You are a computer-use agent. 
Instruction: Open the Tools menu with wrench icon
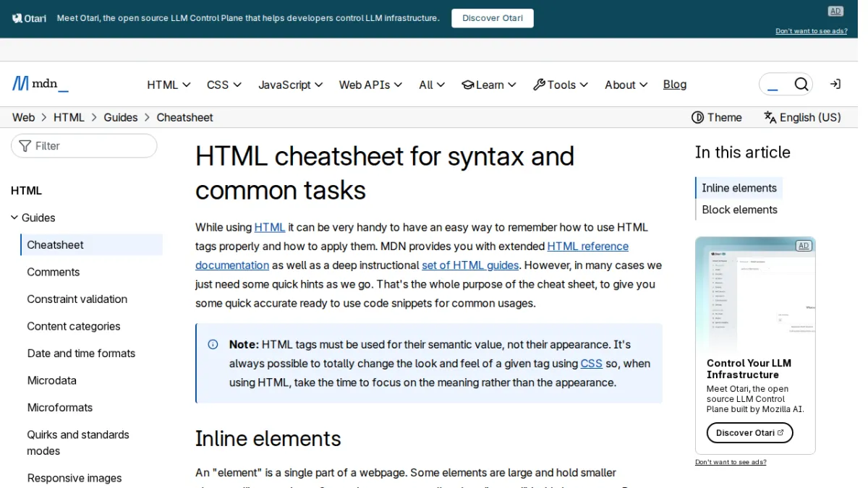tap(561, 85)
